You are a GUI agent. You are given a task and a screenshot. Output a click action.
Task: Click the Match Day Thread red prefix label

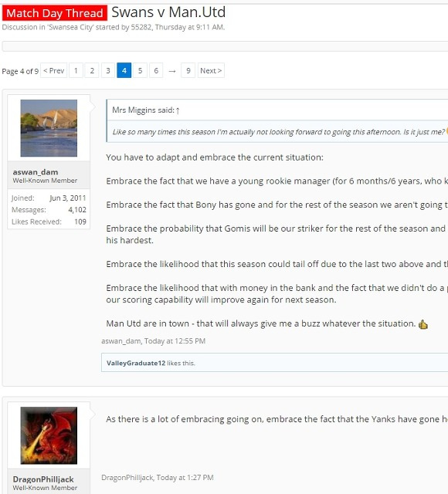click(55, 13)
